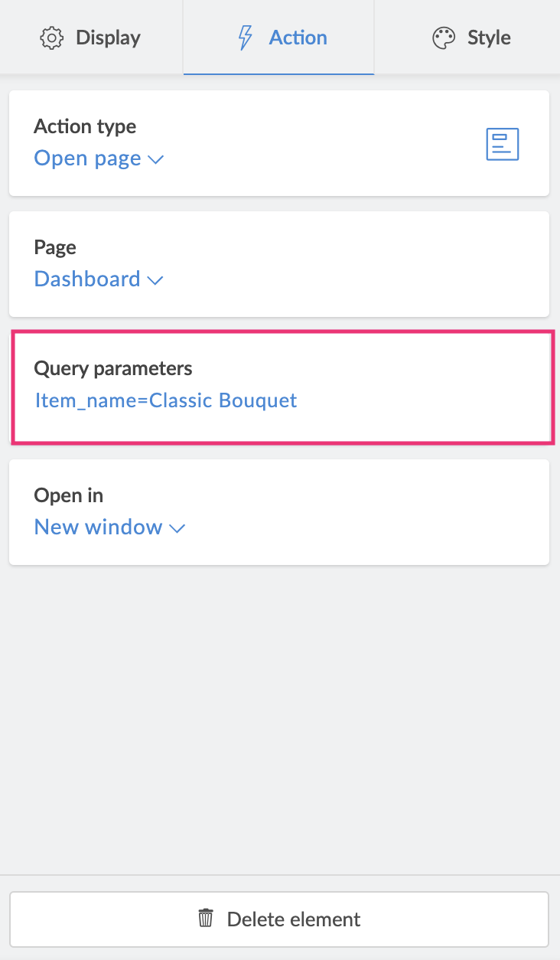This screenshot has height=960, width=560.
Task: Expand the chevron next to New window
Action: pos(177,528)
